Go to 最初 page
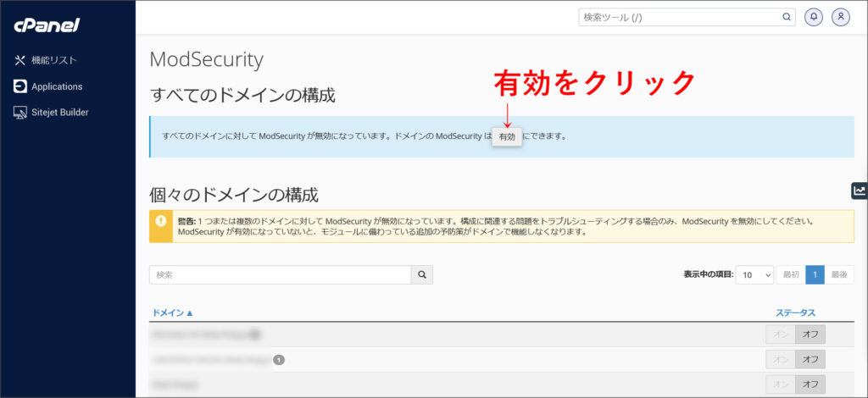Viewport: 868px width, 398px height. tap(791, 274)
